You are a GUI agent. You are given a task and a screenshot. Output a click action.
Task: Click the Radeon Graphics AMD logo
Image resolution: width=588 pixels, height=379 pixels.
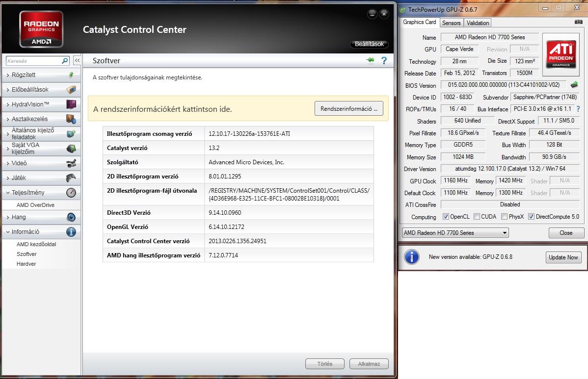41,29
